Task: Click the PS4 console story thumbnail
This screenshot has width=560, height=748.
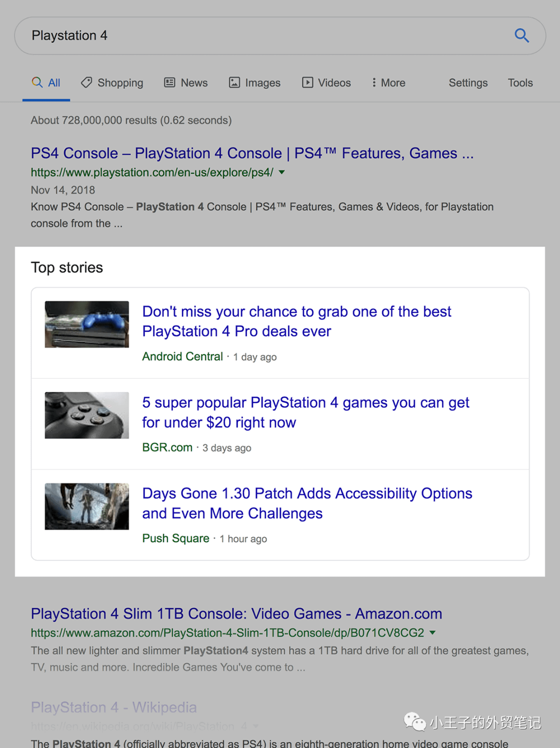Action: pyautogui.click(x=87, y=324)
